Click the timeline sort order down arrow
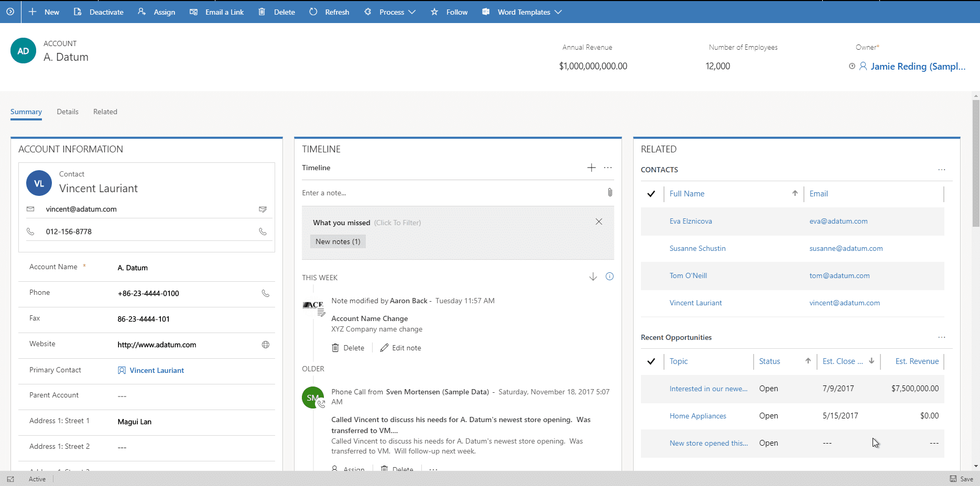Viewport: 980px width, 486px height. [x=593, y=277]
